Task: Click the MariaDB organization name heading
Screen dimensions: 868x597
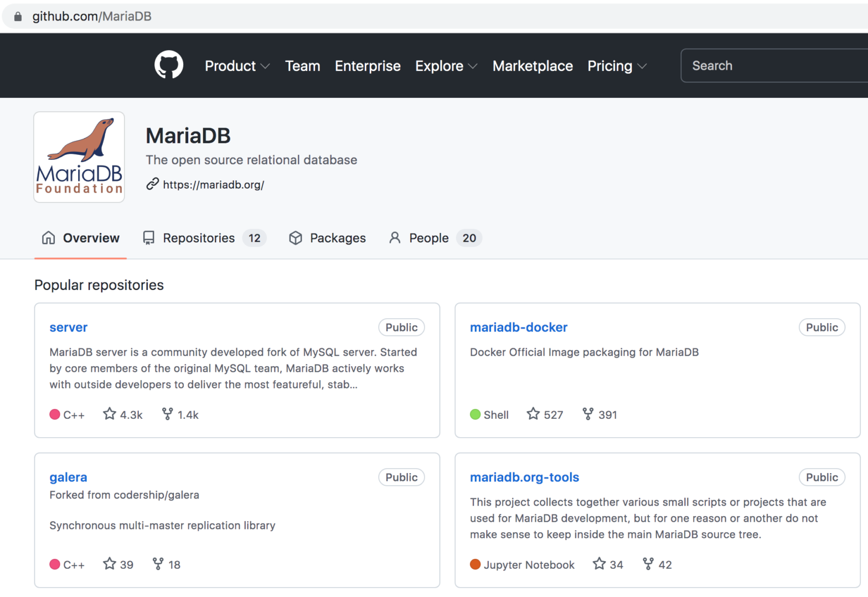Action: pos(188,136)
